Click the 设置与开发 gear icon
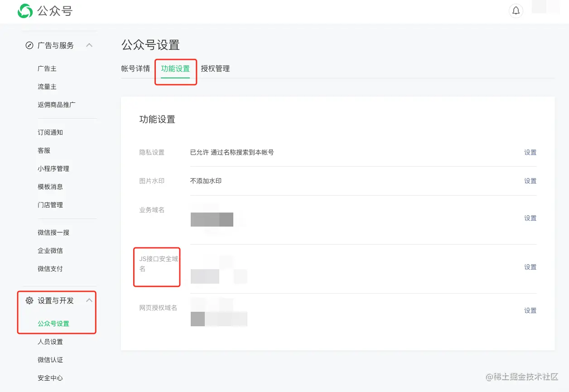This screenshot has width=569, height=392. (29, 300)
